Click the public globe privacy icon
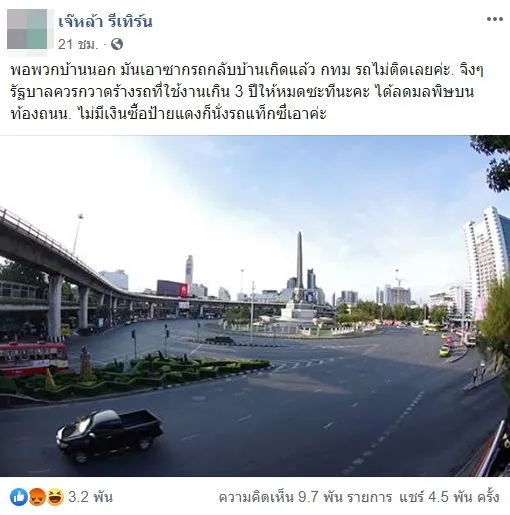 coord(117,44)
